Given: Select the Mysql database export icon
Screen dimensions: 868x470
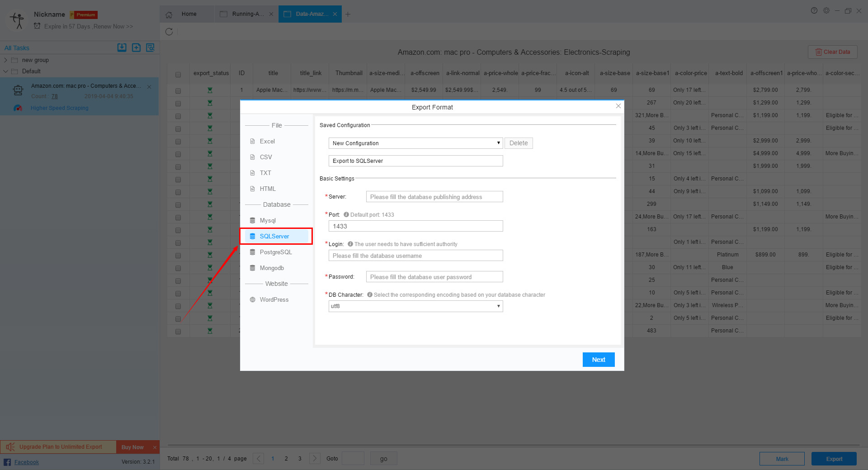Looking at the screenshot, I should 253,220.
